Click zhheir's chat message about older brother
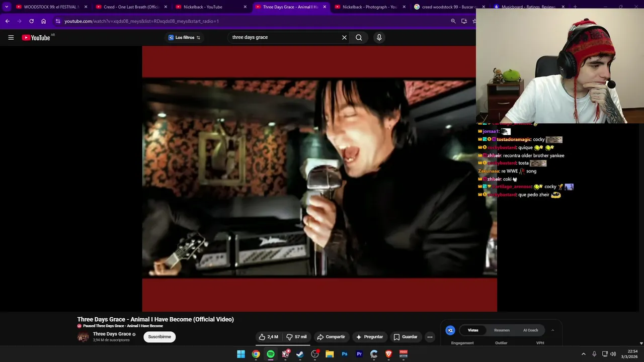This screenshot has width=644, height=362. 521,155
